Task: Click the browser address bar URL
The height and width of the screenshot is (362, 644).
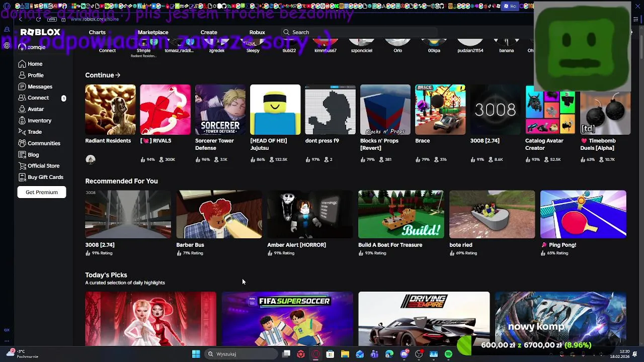Action: coord(95,19)
